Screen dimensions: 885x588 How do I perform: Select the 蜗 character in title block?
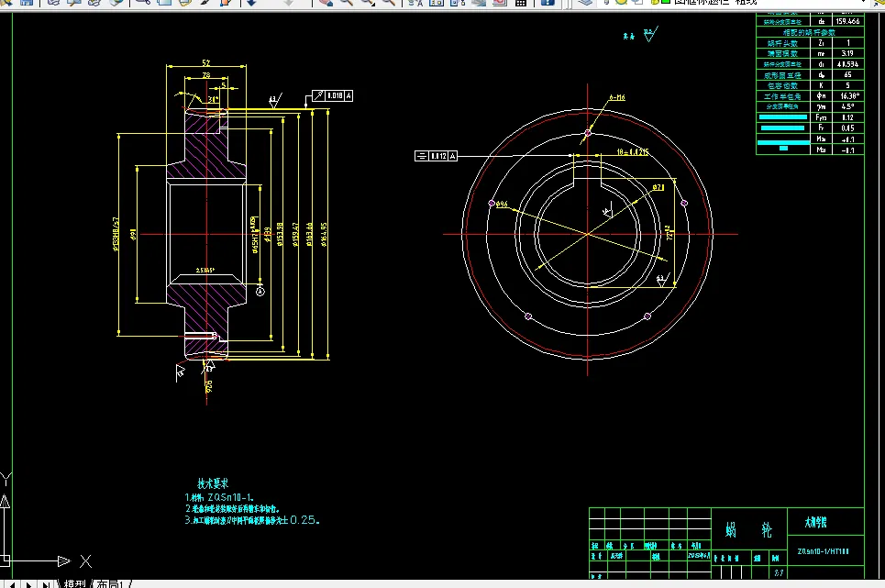click(731, 530)
